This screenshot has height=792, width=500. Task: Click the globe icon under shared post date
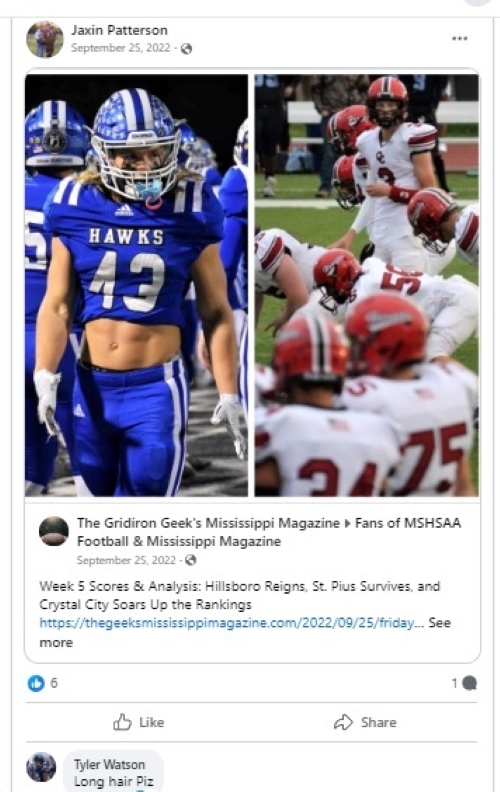coord(190,560)
